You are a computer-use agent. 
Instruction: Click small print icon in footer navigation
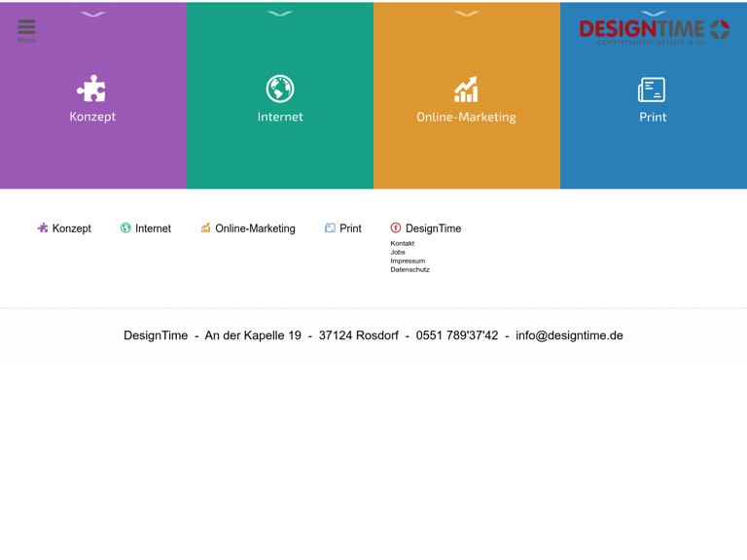(x=330, y=228)
